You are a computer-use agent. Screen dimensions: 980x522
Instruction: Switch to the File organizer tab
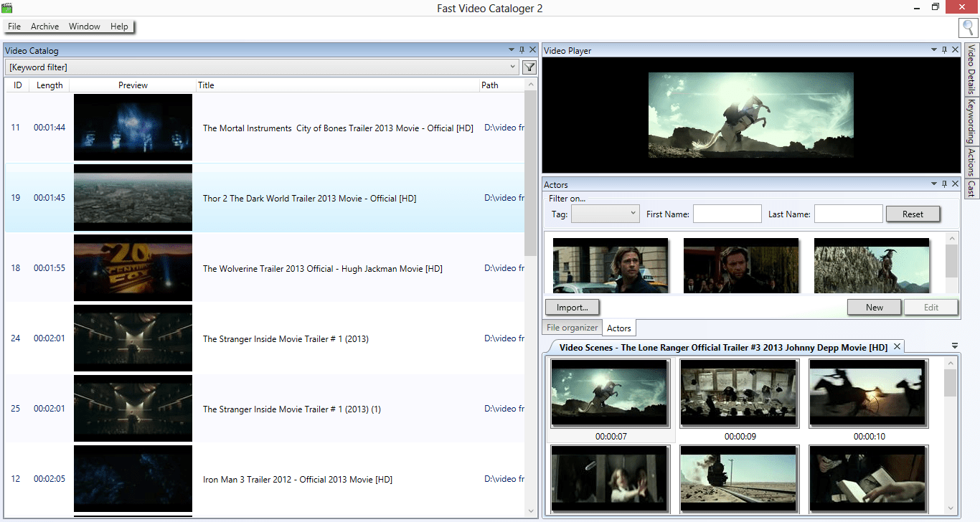[572, 328]
